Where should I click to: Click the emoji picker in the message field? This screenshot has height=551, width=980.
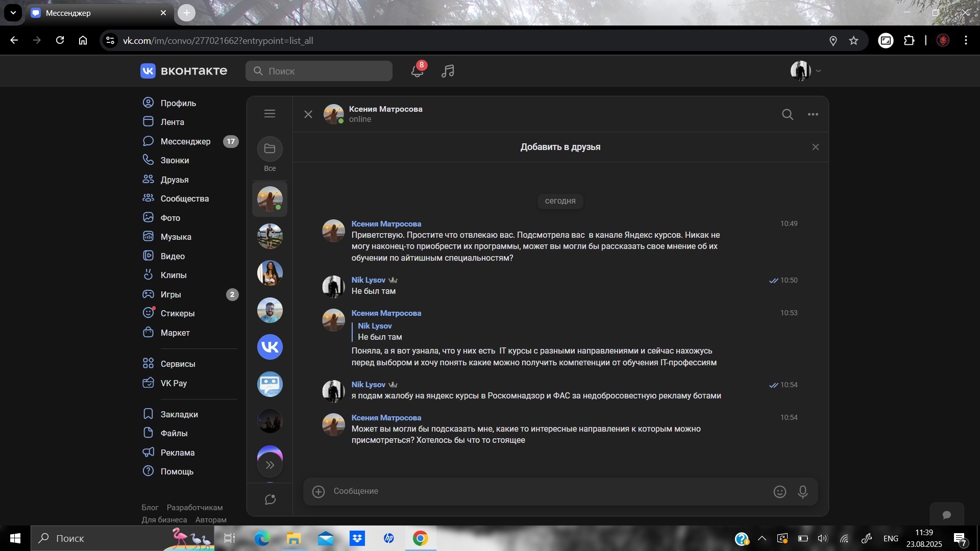tap(779, 491)
